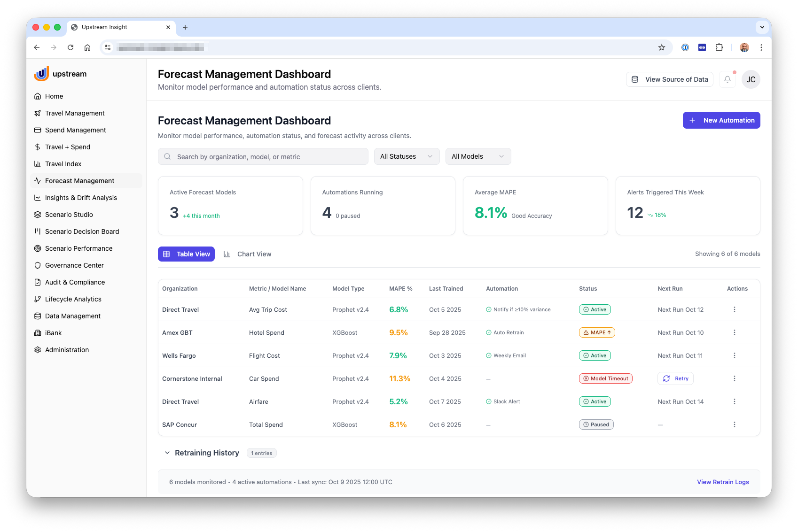Screen dimensions: 798x532
Task: Focus the organization search field
Action: (263, 156)
